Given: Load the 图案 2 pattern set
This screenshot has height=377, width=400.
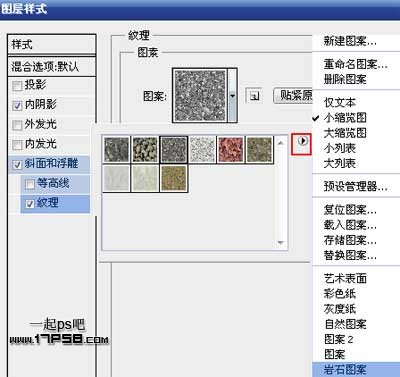Looking at the screenshot, I should (x=338, y=339).
